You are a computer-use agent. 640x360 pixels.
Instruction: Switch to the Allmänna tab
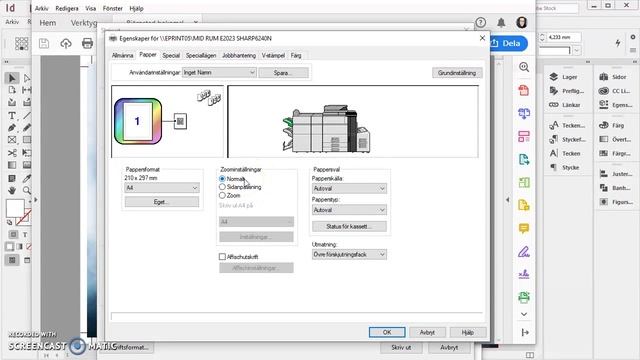tap(122, 56)
